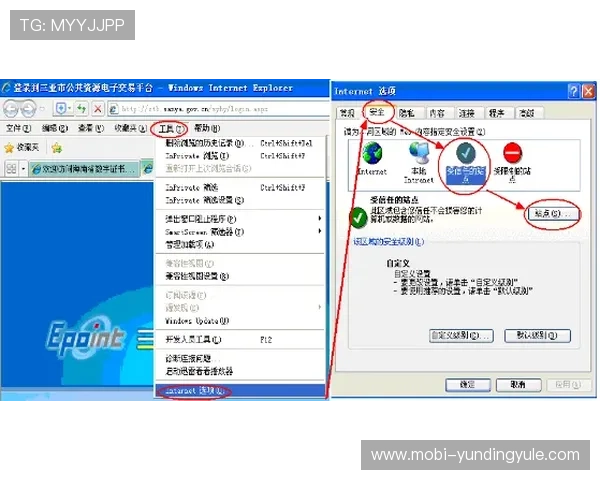
Task: Click the 站点 button
Action: click(552, 214)
